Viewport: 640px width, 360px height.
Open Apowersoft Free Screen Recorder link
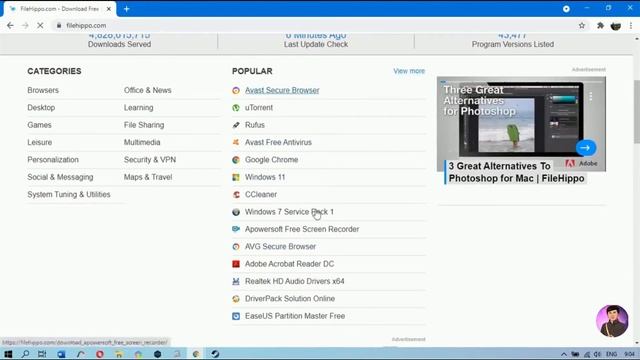click(x=302, y=229)
